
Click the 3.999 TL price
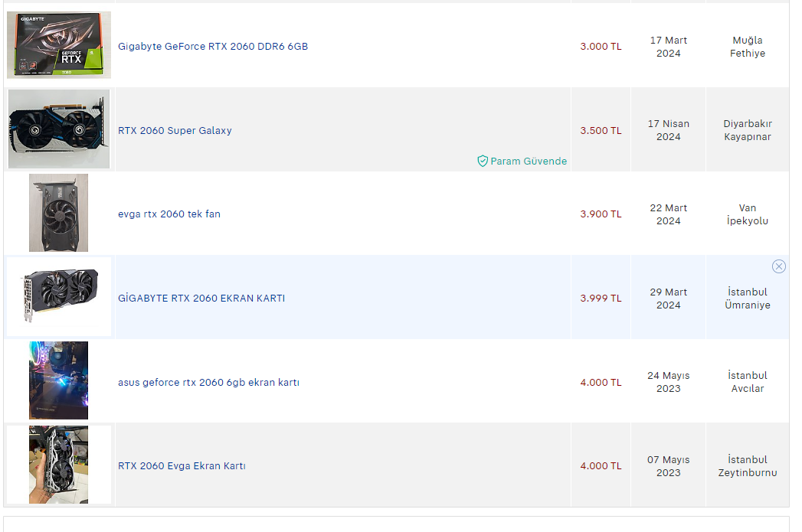601,299
